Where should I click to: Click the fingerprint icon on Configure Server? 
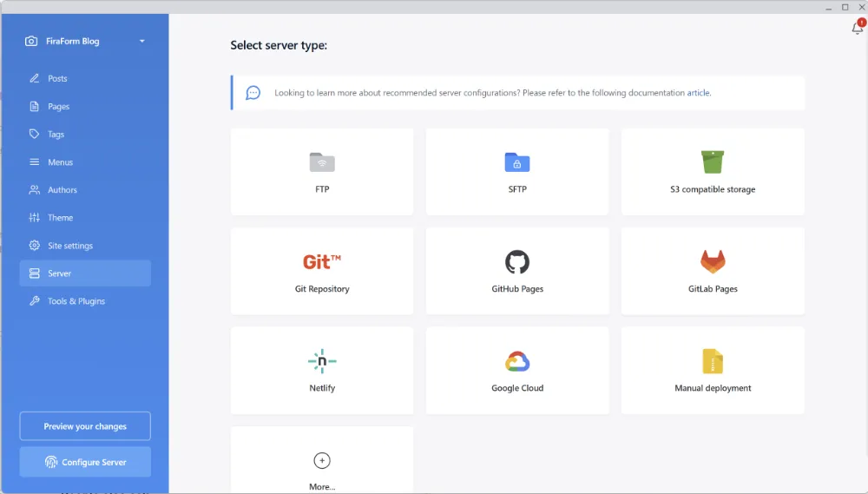pyautogui.click(x=51, y=462)
